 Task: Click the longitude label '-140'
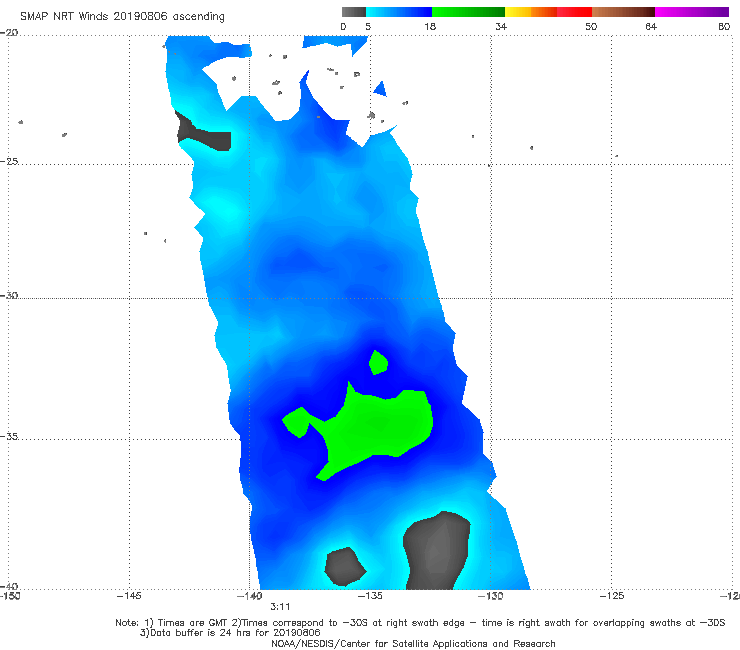pos(249,596)
